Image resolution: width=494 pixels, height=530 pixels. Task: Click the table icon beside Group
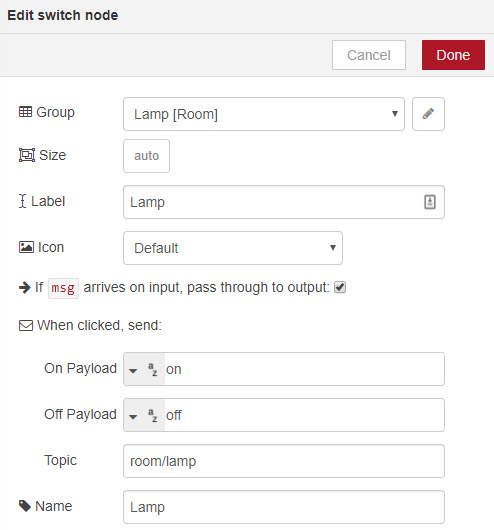click(25, 112)
